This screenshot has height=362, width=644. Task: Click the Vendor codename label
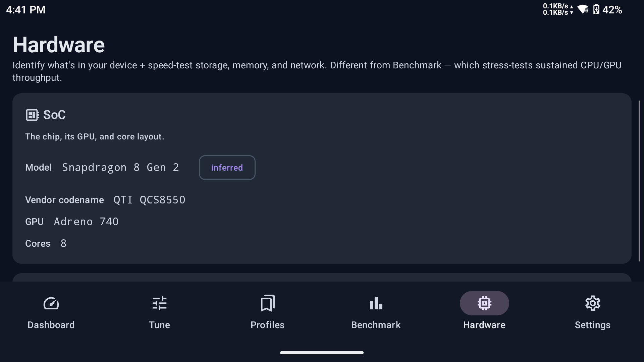click(64, 200)
